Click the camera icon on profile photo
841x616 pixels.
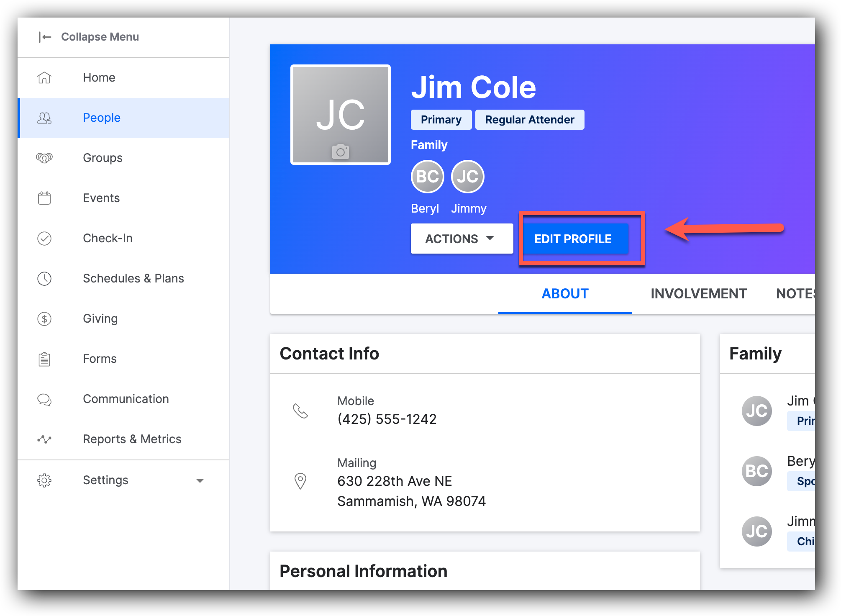[x=340, y=151]
